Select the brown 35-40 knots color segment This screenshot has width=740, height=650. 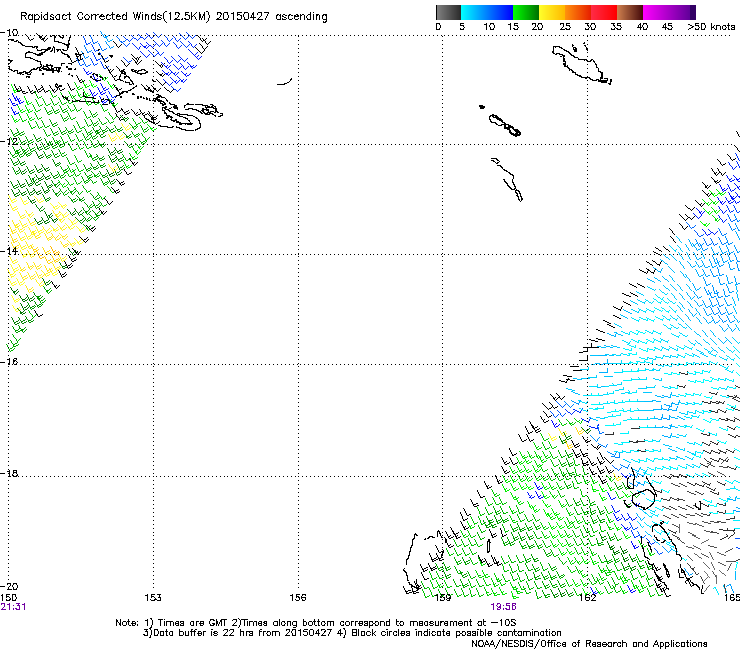point(630,12)
